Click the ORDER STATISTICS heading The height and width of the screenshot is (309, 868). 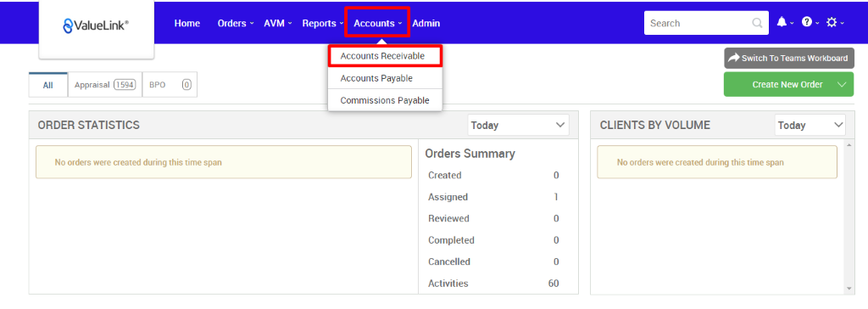click(x=88, y=126)
